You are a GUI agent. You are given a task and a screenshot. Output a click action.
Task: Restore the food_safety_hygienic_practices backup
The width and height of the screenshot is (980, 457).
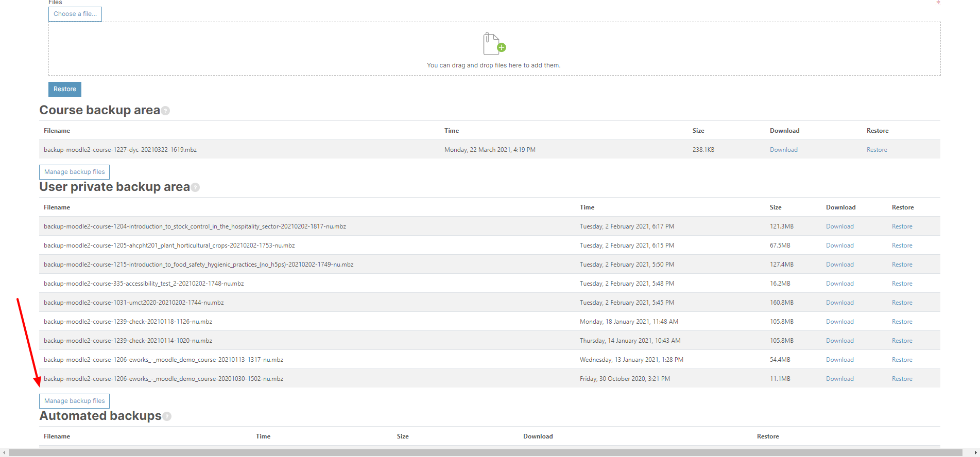(x=902, y=265)
